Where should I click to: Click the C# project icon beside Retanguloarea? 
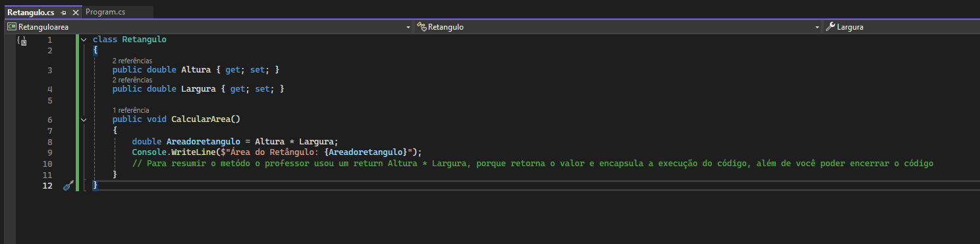12,27
